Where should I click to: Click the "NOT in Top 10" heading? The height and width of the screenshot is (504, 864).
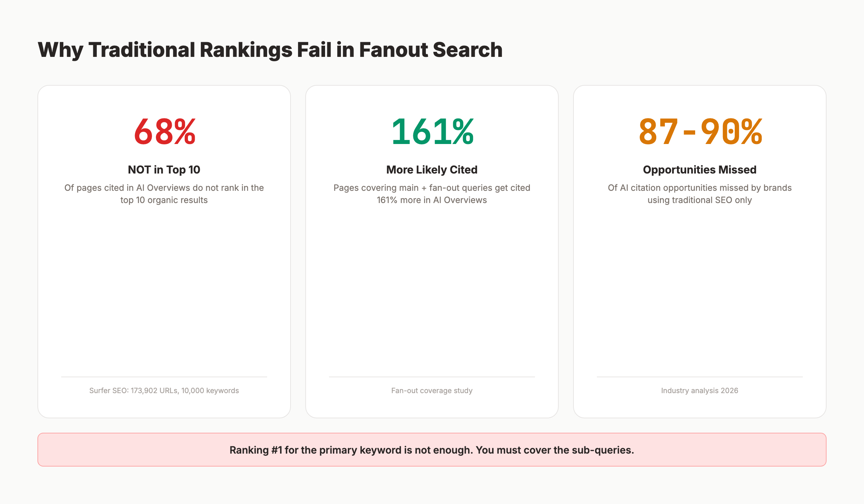[x=164, y=170]
